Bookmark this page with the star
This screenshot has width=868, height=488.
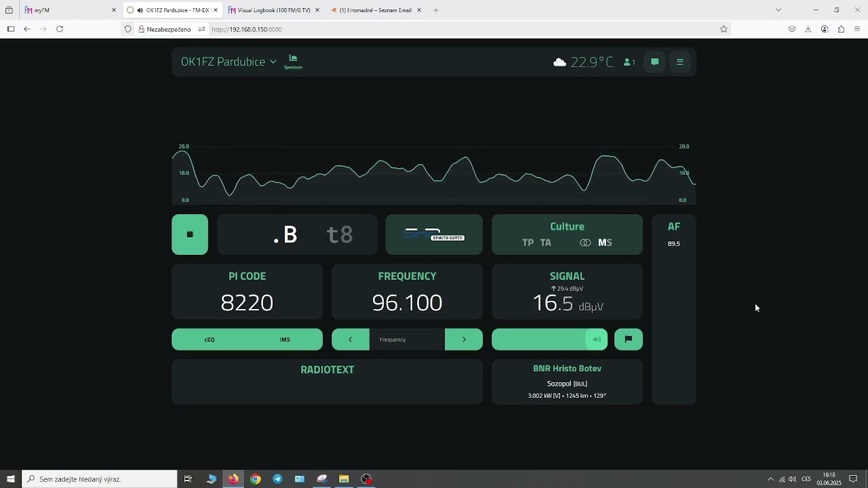point(724,29)
